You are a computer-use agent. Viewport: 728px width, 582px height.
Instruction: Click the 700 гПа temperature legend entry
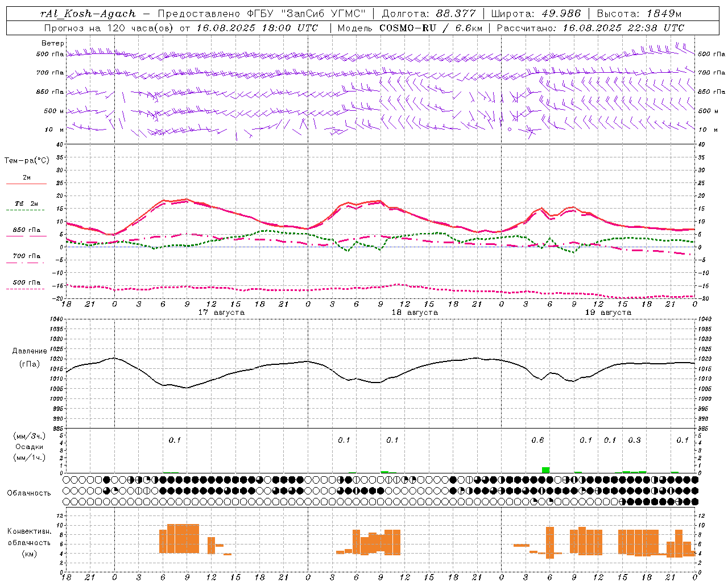coord(27,256)
